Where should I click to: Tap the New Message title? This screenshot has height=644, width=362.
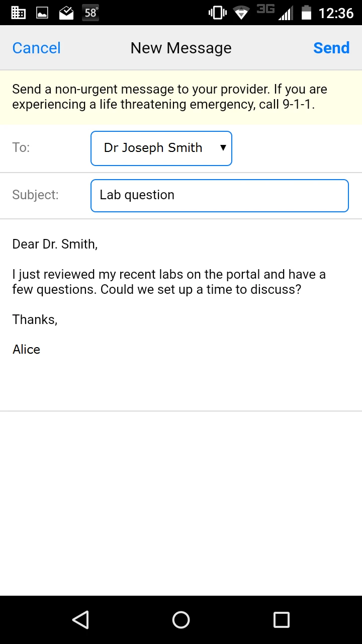[181, 48]
